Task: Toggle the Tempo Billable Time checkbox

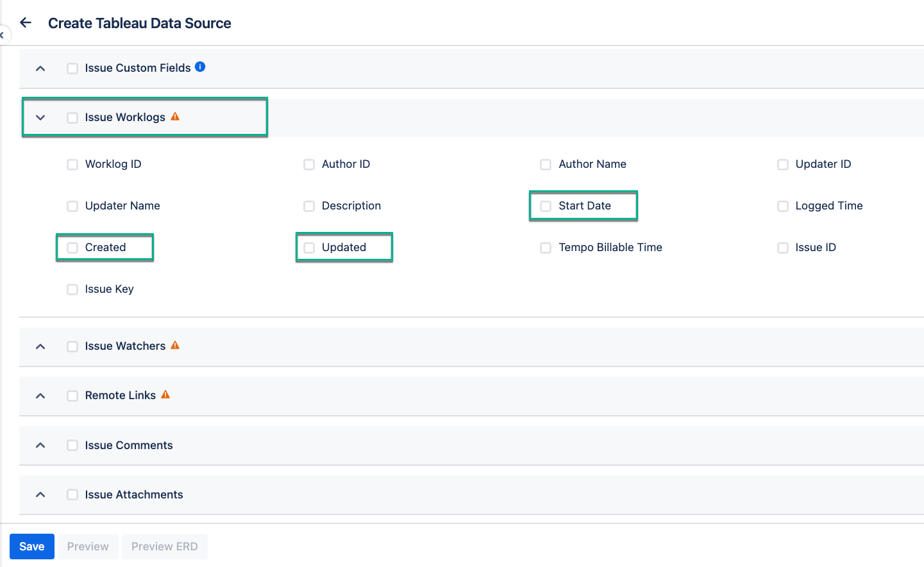Action: point(546,248)
